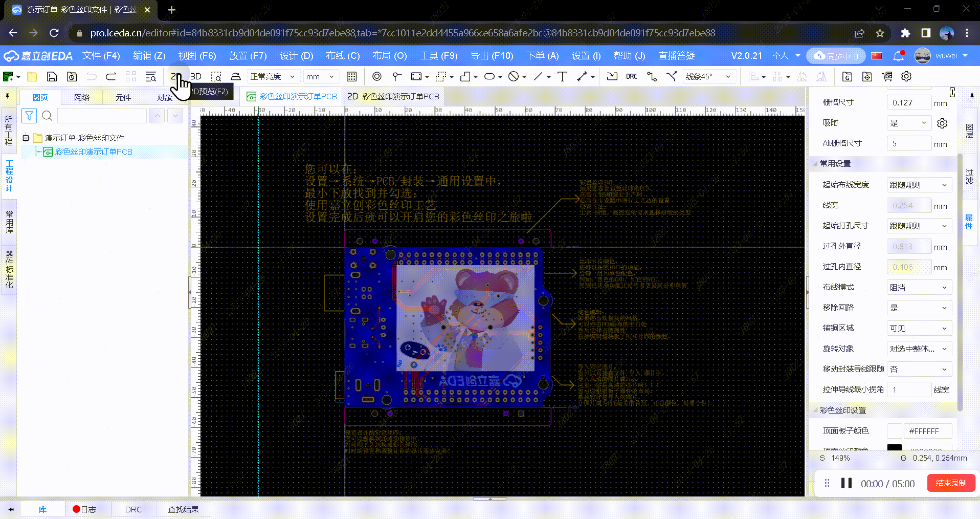Pause the screen recording
Viewport: 980px width, 519px height.
click(x=847, y=483)
